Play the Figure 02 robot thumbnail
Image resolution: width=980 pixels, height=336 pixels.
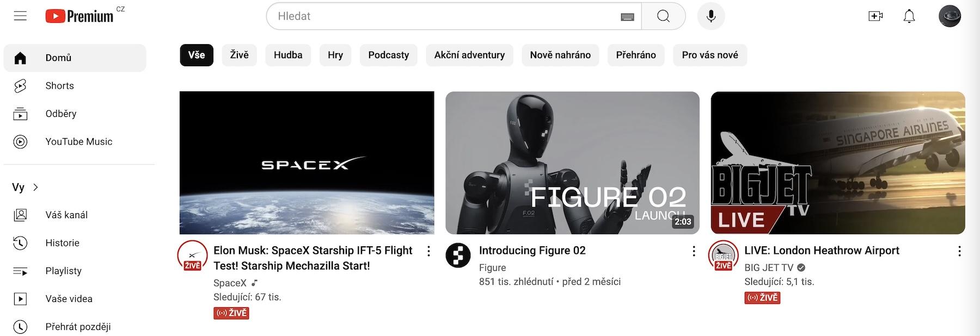click(572, 163)
